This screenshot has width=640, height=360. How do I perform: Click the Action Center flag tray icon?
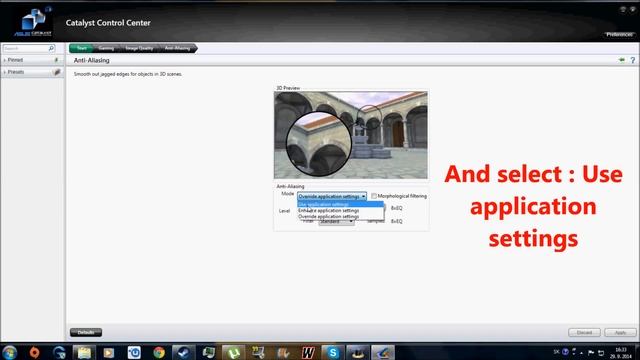point(591,352)
